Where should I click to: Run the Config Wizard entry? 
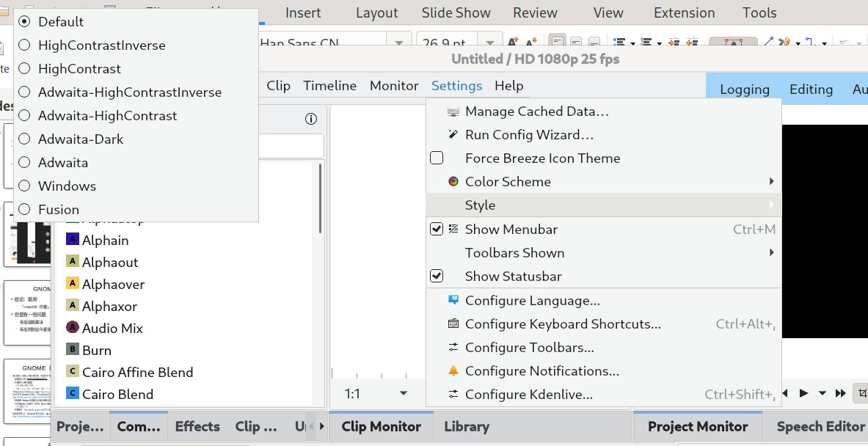(x=603, y=135)
